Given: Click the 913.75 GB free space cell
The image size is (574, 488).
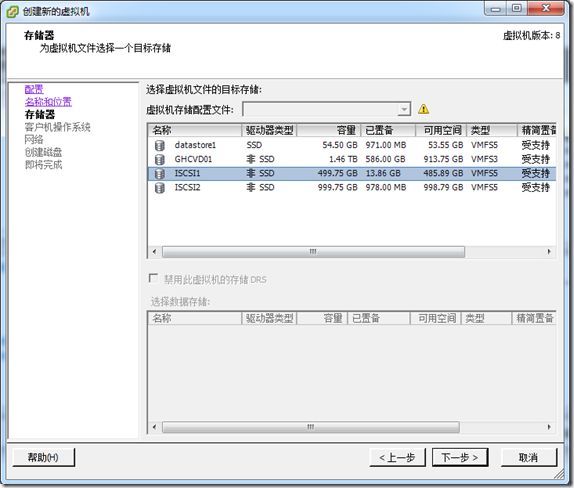Looking at the screenshot, I should (443, 159).
